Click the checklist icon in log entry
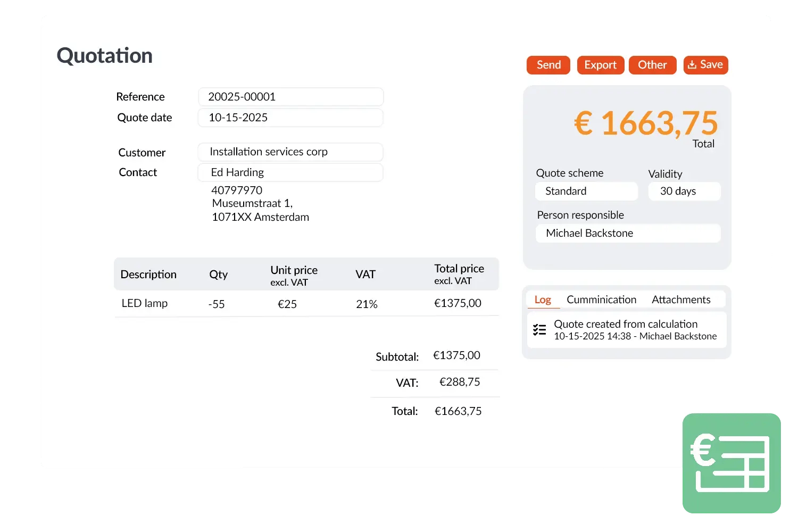 click(539, 330)
